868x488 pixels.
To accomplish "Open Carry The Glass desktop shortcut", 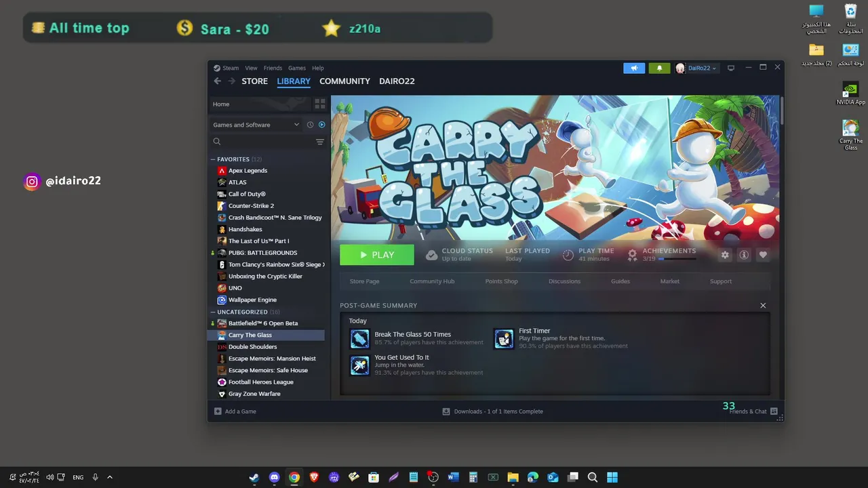I will point(850,135).
